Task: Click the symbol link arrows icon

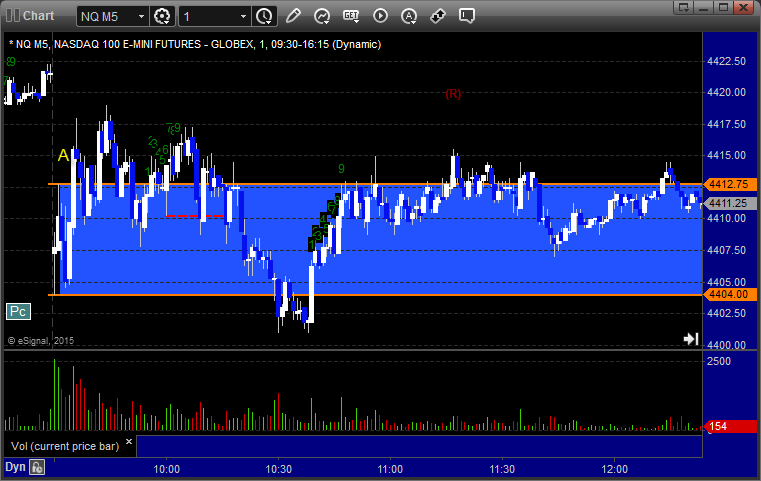Action: [438, 16]
